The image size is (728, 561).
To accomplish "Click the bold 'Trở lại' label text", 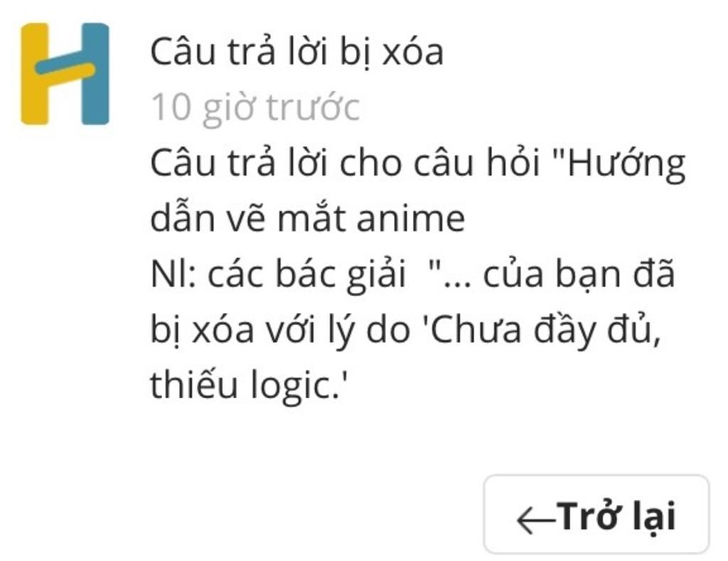I will [616, 516].
